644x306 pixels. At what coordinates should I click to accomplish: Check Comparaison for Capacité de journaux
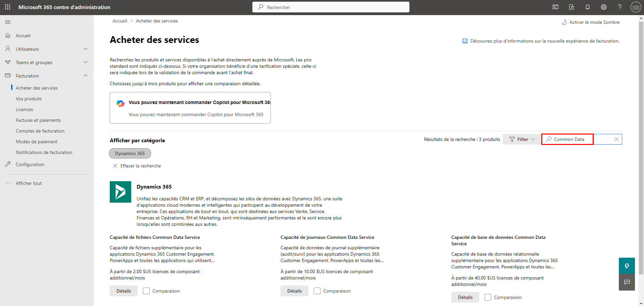(x=317, y=291)
